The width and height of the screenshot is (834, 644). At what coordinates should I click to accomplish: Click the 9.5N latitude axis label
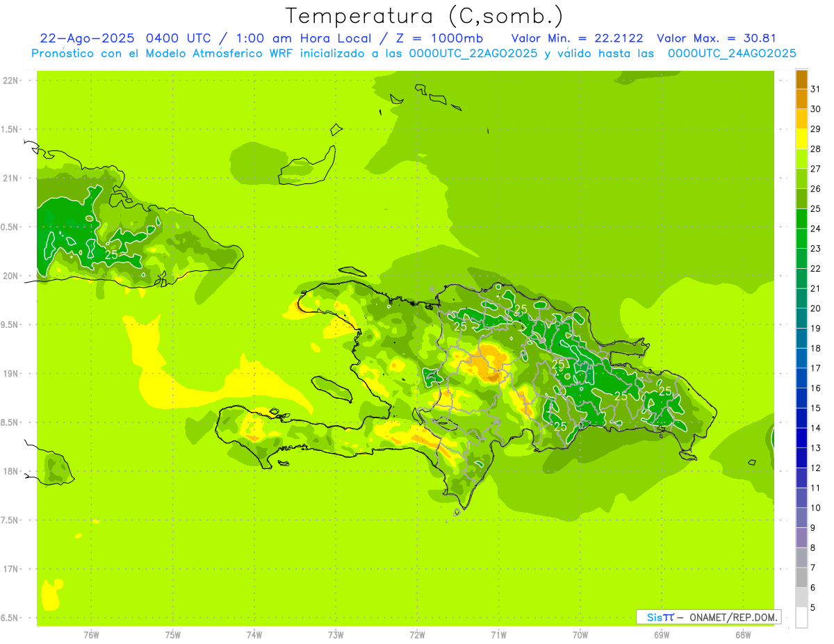[10, 325]
